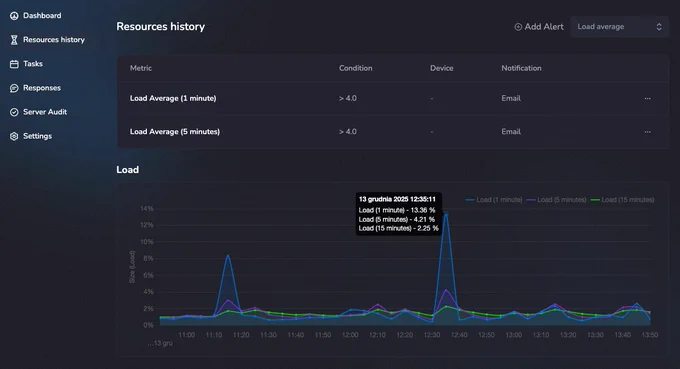Click the 13:50 label on time axis
Viewport: 680px width, 369px height.
[x=650, y=335]
